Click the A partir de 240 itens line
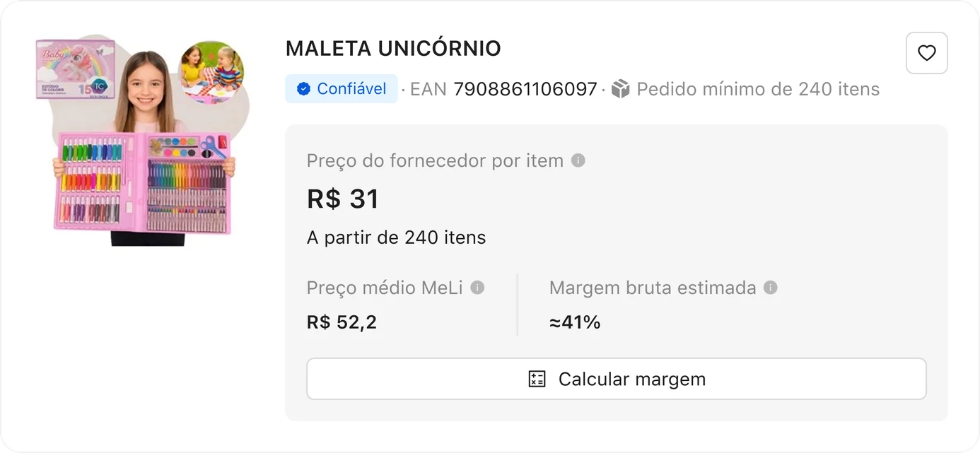 [397, 237]
